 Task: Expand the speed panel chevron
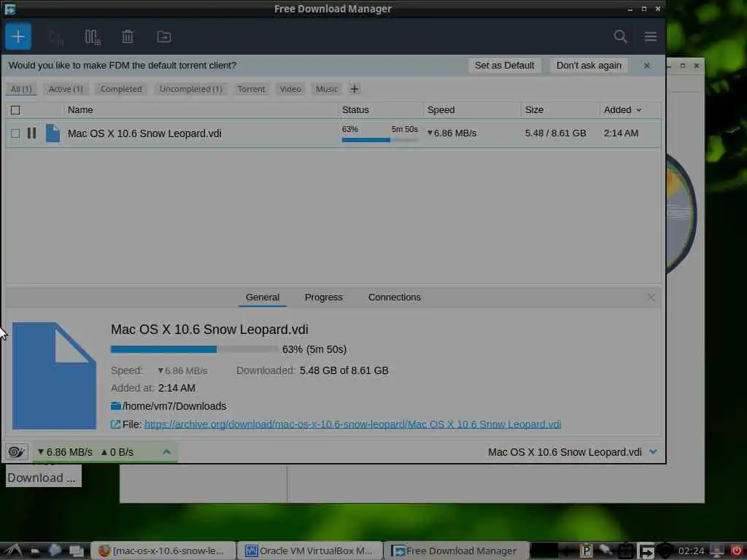click(x=166, y=452)
